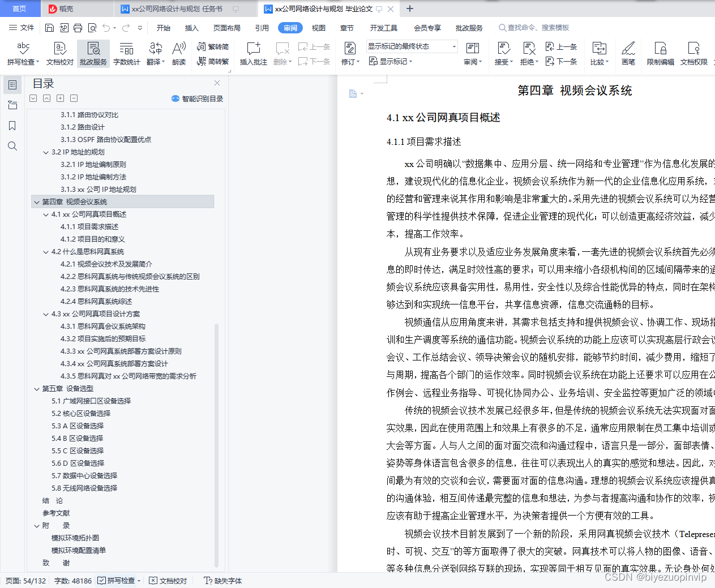Switch to the 页面布局 ribbon tab

[227, 28]
